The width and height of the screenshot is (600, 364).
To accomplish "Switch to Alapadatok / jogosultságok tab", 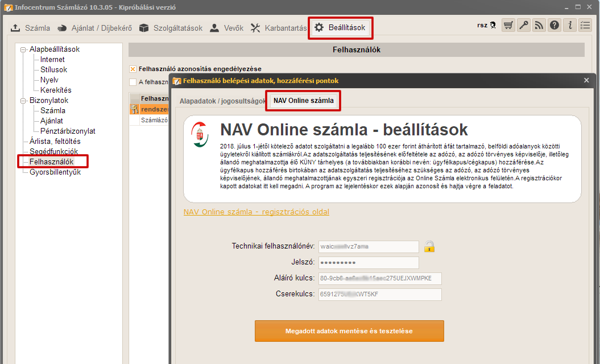I will (x=222, y=101).
